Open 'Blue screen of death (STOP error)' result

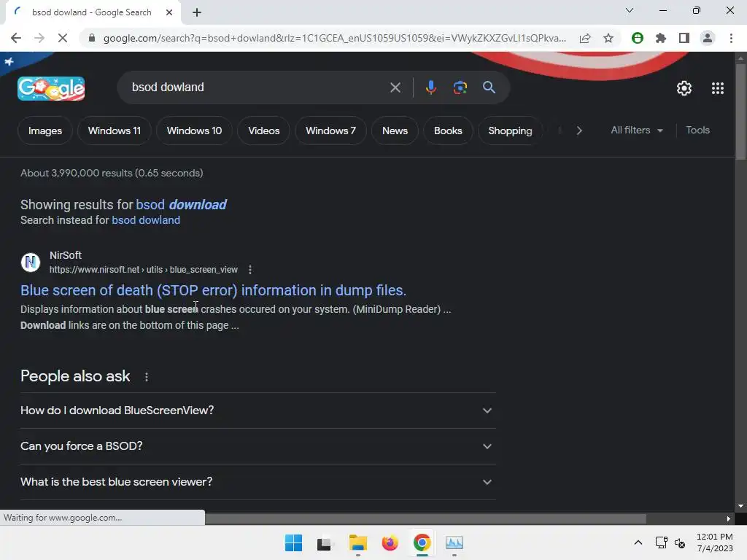click(214, 290)
